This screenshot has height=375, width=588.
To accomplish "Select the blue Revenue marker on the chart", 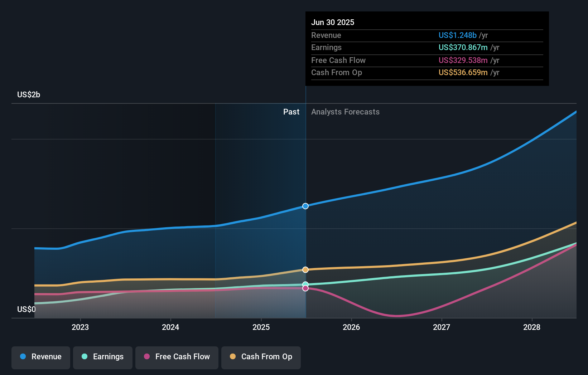I will click(305, 206).
